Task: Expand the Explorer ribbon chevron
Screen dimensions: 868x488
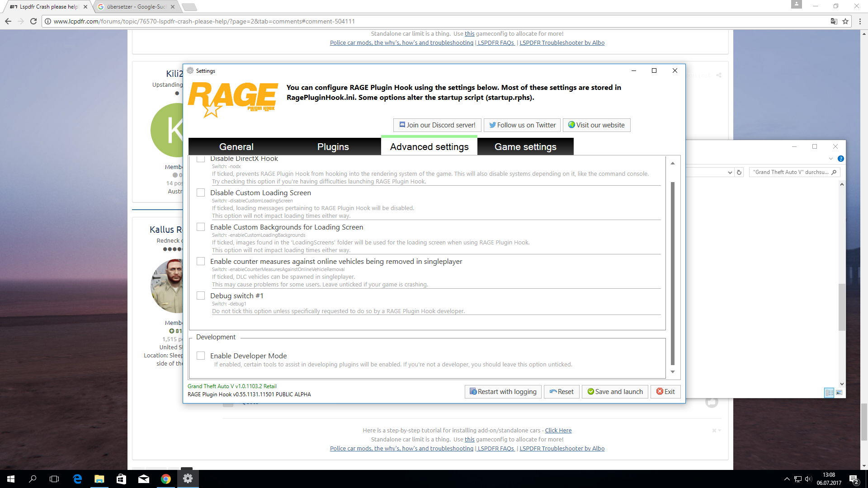Action: point(830,159)
